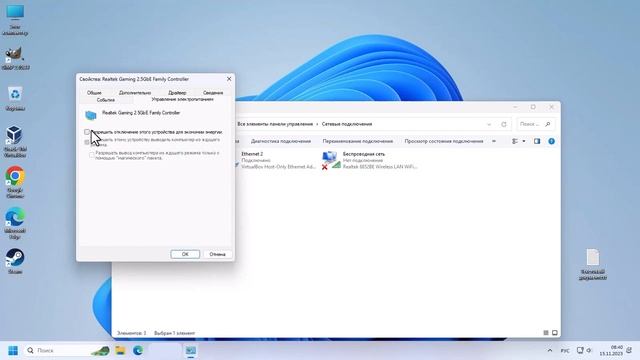The width and height of the screenshot is (640, 360).
Task: Click the Realtek 8852BE Wireless LAN text
Action: pyautogui.click(x=380, y=167)
